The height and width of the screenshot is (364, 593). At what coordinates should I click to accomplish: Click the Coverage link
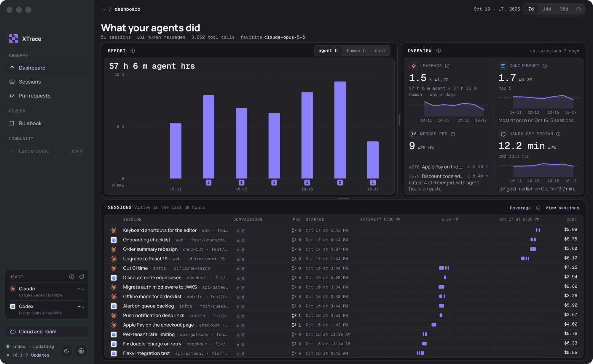click(x=520, y=208)
